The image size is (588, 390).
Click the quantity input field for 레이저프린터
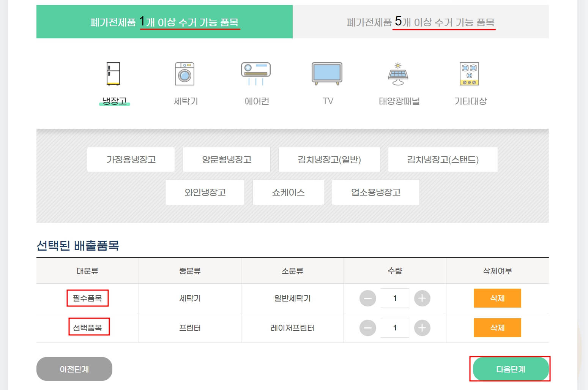click(x=395, y=327)
